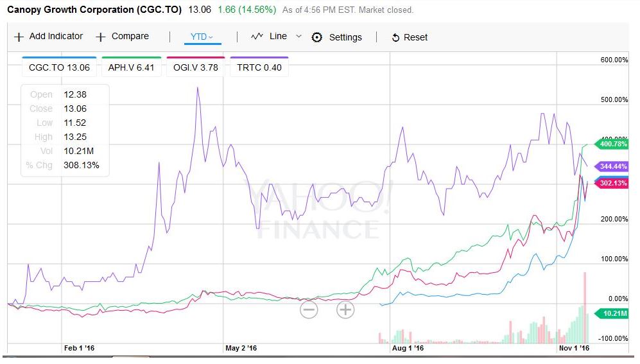Expand the YTD date range dropdown
This screenshot has height=364, width=640.
[202, 37]
